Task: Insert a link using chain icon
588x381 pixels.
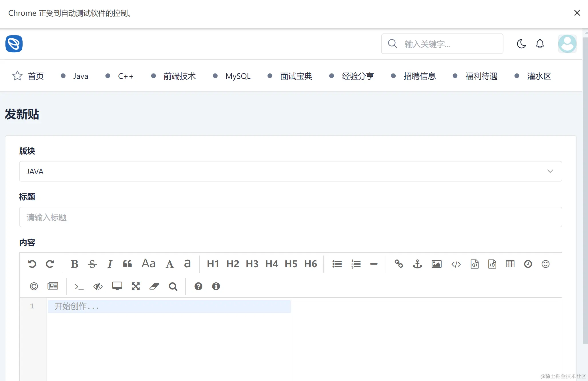Action: pos(399,264)
